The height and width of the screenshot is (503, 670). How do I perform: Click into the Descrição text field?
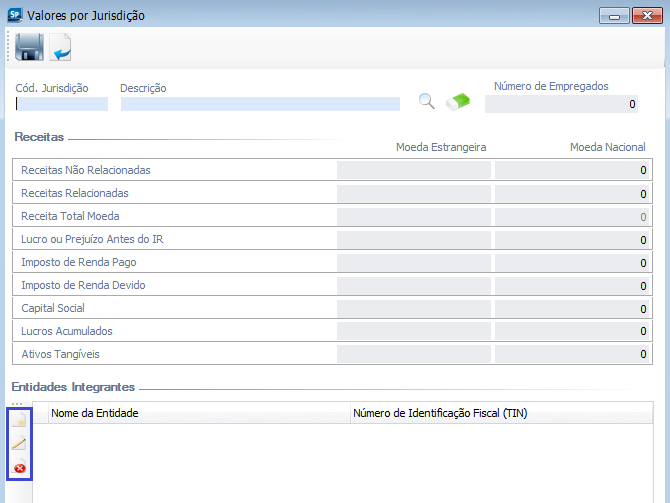pos(260,104)
